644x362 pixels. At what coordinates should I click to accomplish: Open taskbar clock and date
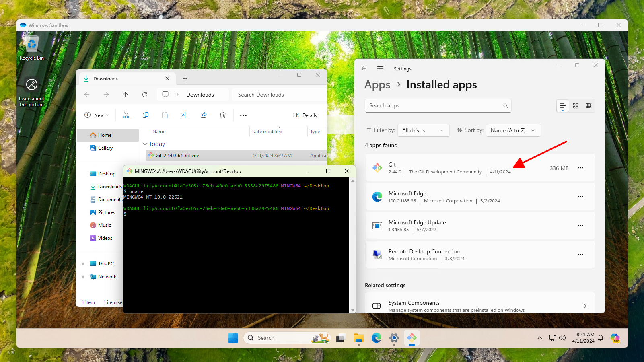tap(583, 338)
